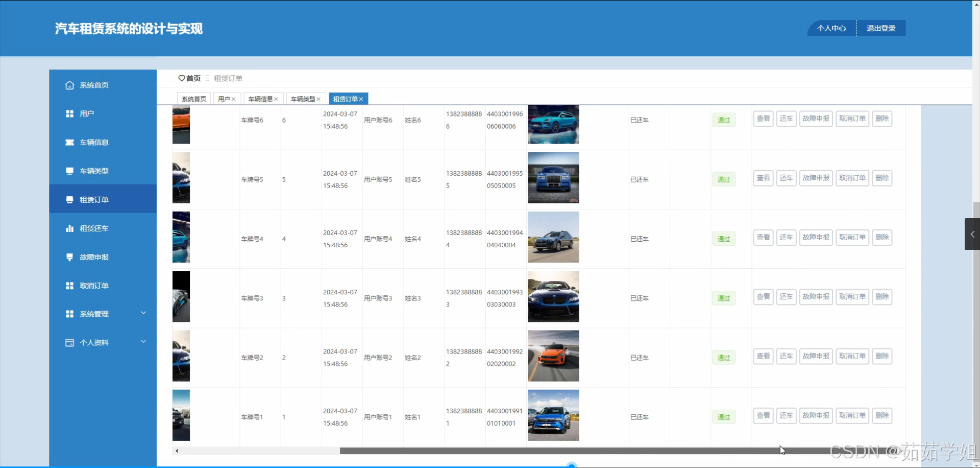Click 取消订单 for the 车牌号4 order
The width and height of the screenshot is (980, 468).
852,237
